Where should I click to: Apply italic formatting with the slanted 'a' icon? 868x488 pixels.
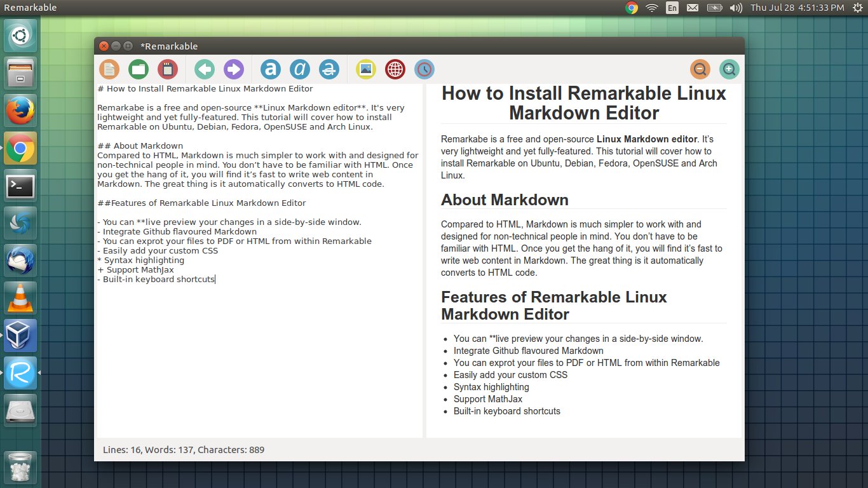[300, 69]
